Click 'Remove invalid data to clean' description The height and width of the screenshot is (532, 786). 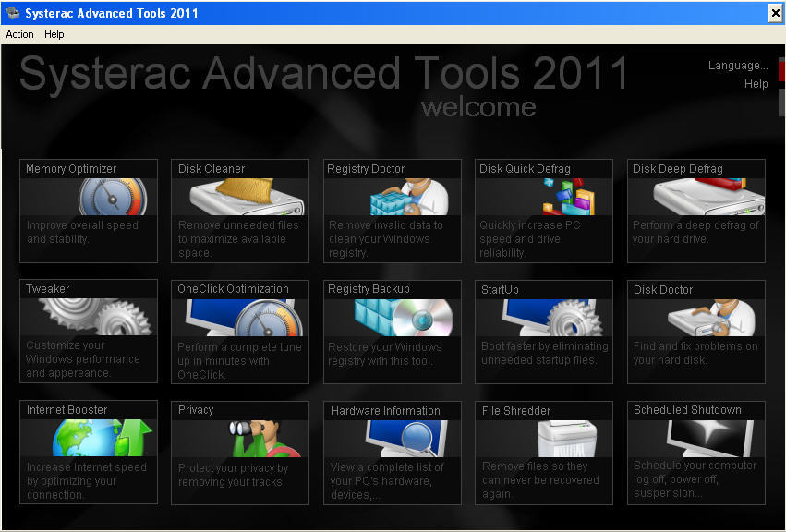click(385, 239)
